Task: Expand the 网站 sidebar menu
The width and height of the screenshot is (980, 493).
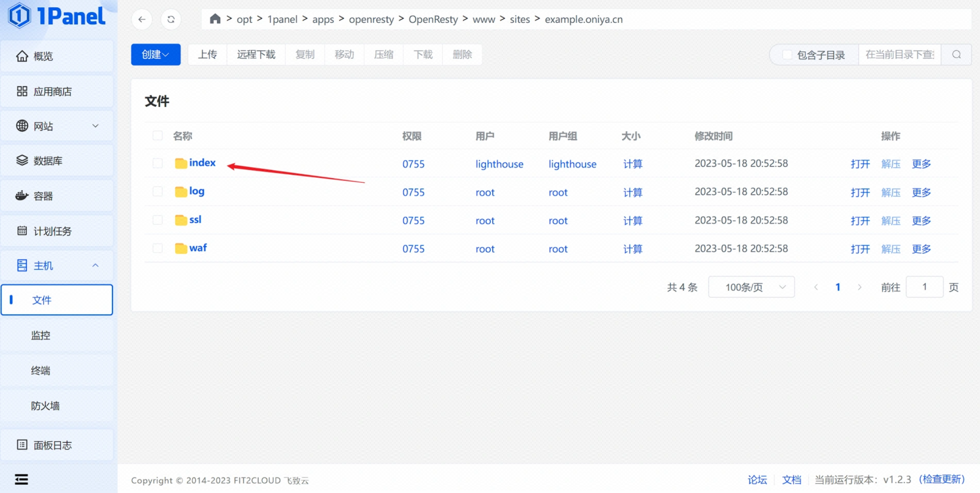Action: tap(57, 126)
